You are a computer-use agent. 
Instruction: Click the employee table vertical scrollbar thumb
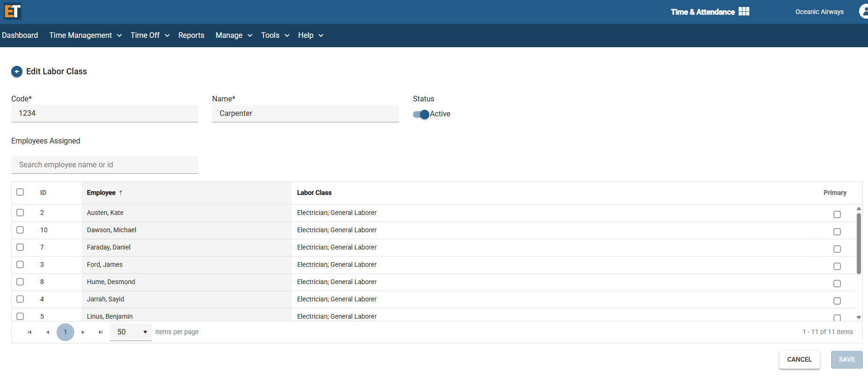[x=859, y=243]
